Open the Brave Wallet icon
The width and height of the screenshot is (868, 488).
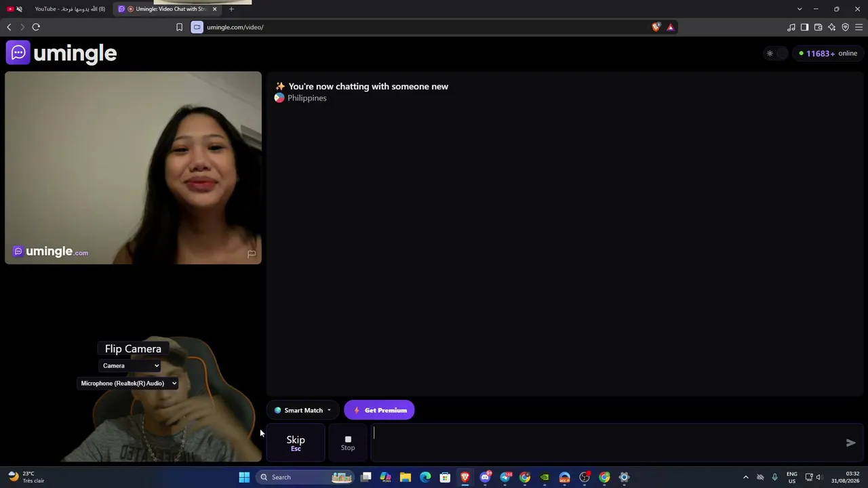pyautogui.click(x=818, y=27)
